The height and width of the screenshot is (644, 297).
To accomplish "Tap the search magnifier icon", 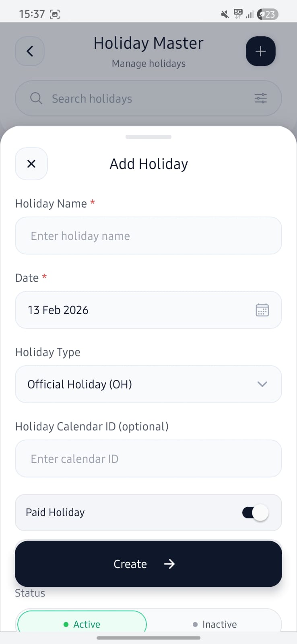I will (x=36, y=98).
